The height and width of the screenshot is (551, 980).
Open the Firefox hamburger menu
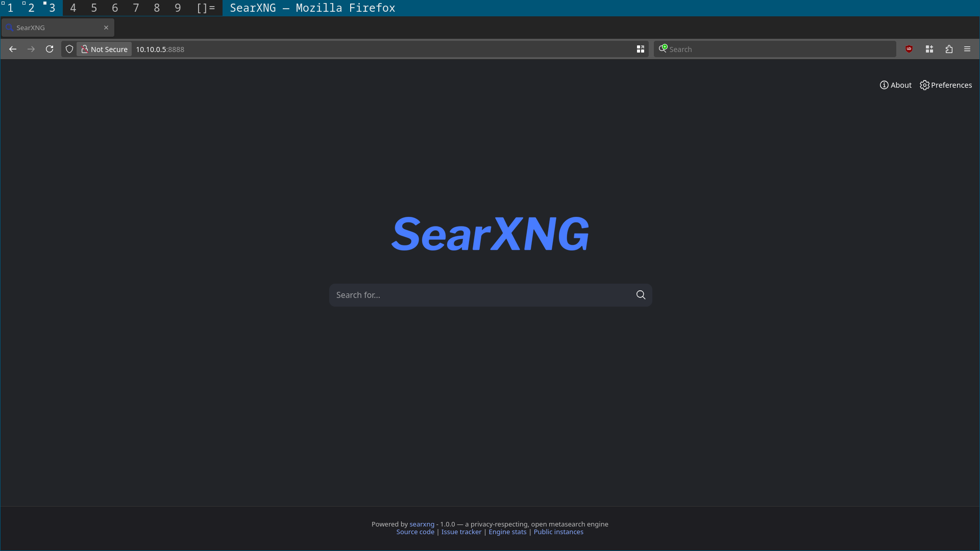967,49
